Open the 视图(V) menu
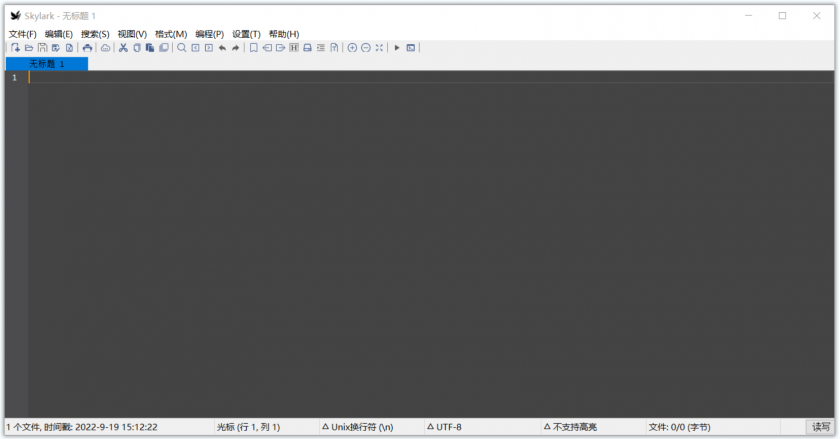The image size is (840, 439). click(132, 34)
